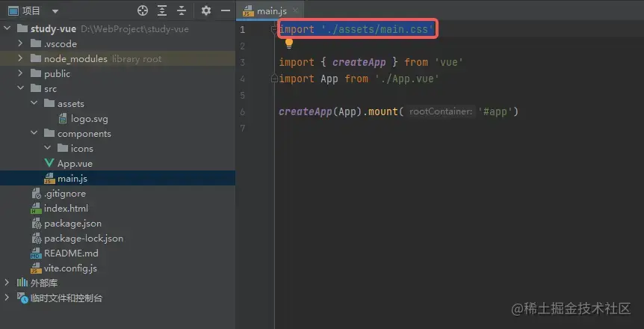644x329 pixels.
Task: Click the Collapse All icon in project toolbar
Action: [x=182, y=10]
